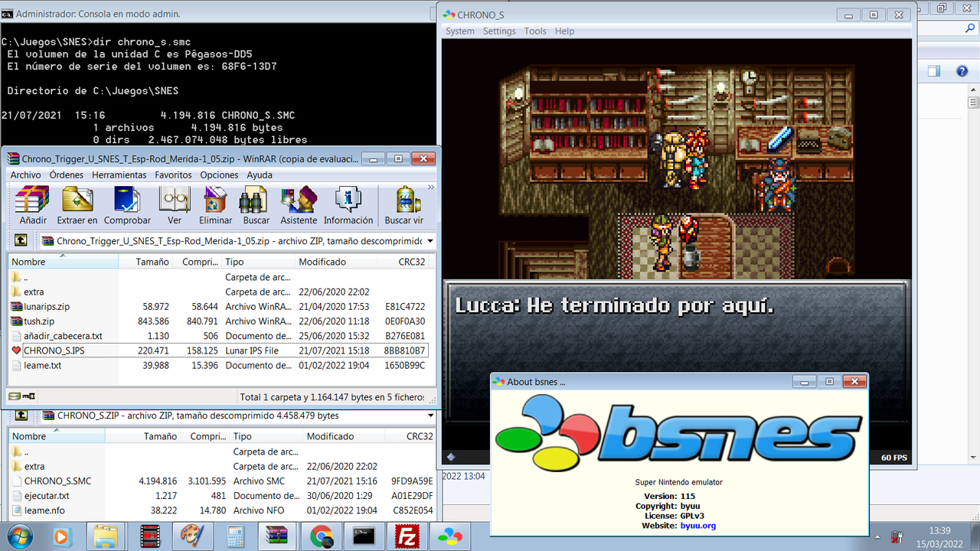
Task: Open the Tools menu in bsnes
Action: (x=535, y=31)
